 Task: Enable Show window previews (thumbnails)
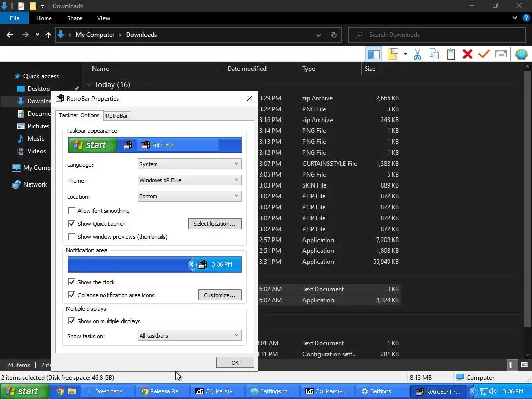(x=72, y=236)
